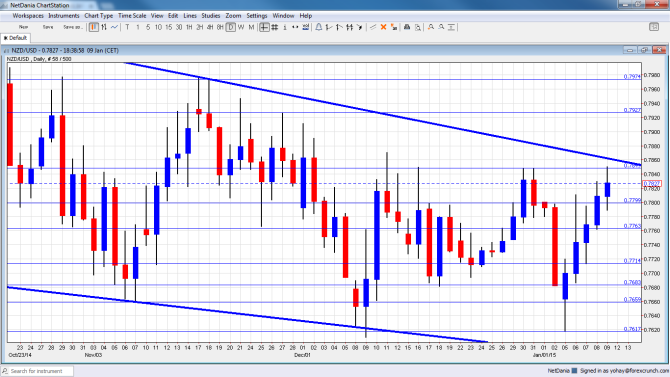Open the Settings menu
The height and width of the screenshot is (377, 670).
[x=257, y=15]
